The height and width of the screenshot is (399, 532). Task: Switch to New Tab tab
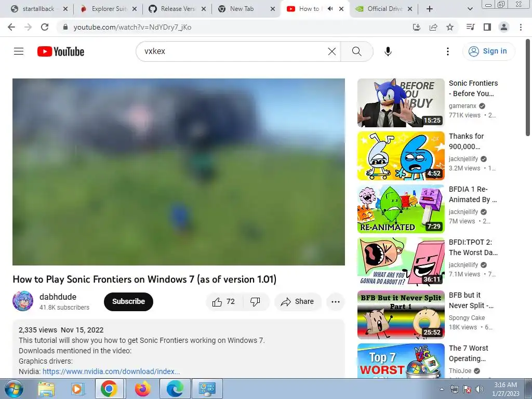[x=246, y=9]
